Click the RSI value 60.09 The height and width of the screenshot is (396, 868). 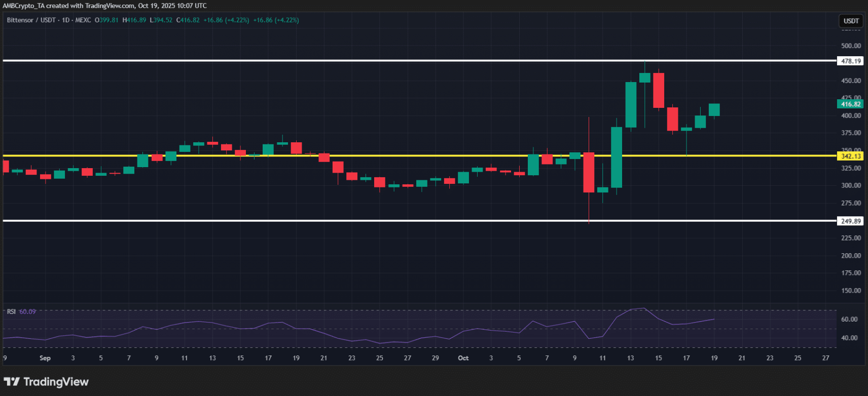pyautogui.click(x=27, y=312)
